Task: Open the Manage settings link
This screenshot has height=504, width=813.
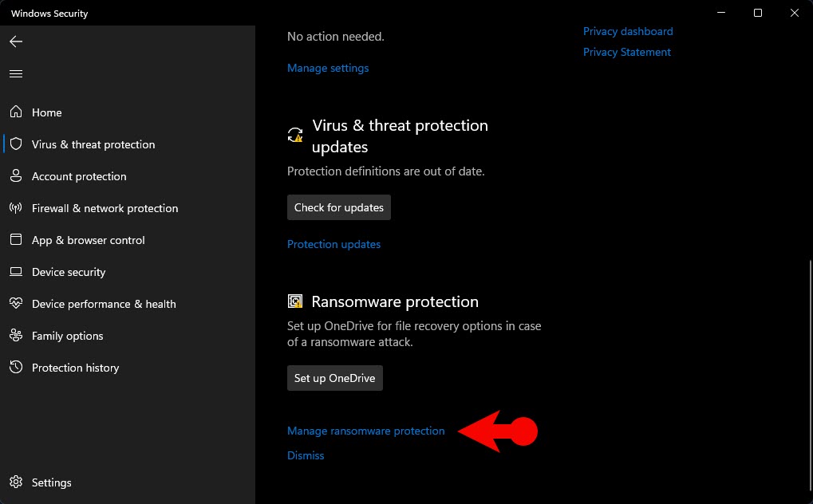Action: [x=328, y=68]
